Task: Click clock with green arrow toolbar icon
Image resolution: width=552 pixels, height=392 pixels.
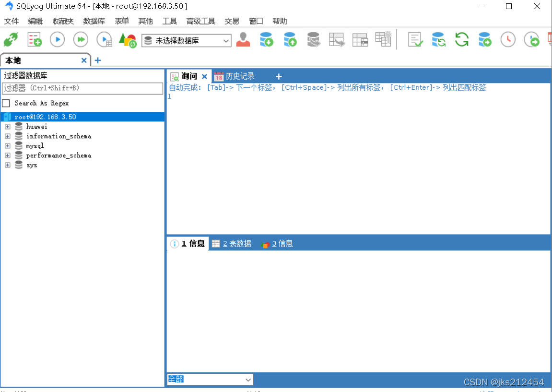Action: click(531, 39)
